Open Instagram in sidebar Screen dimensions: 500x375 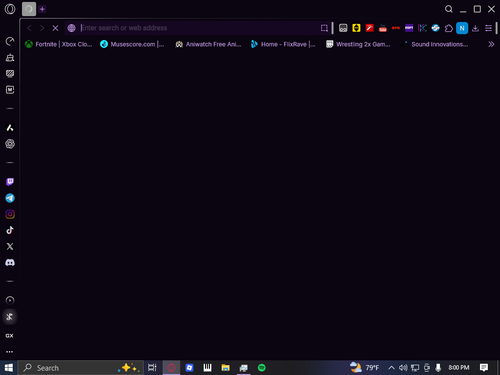coord(10,214)
